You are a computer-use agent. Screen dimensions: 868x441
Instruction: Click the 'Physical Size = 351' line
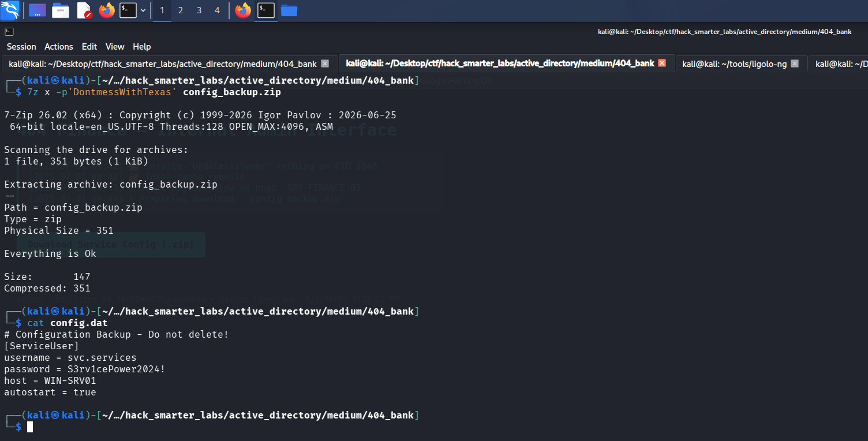(59, 231)
